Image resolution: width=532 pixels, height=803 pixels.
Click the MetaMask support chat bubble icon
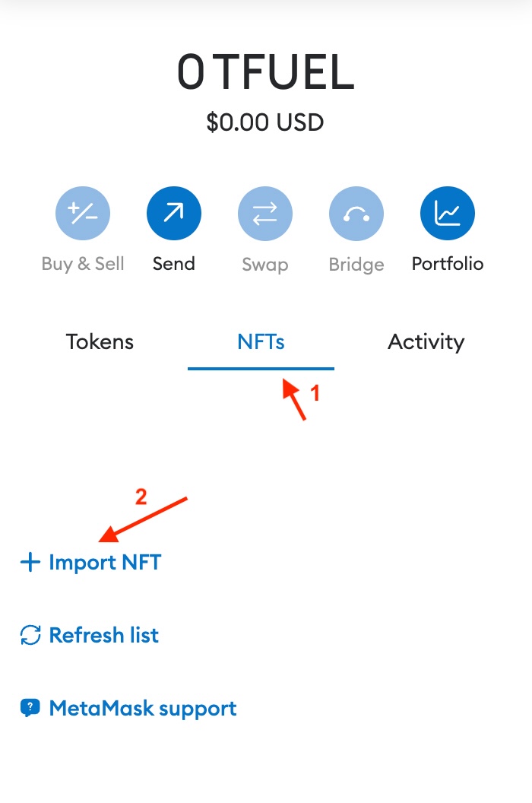tap(28, 708)
